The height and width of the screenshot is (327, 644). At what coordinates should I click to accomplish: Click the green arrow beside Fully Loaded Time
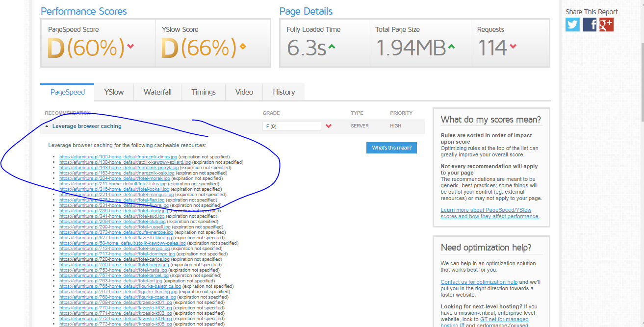[x=332, y=47]
